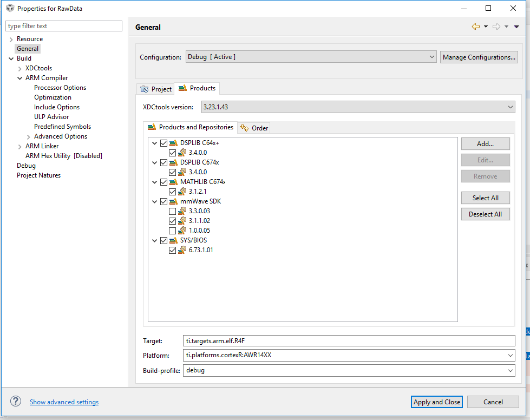Click the DSPLIB C64x+ product icon
The image size is (530, 420).
173,143
